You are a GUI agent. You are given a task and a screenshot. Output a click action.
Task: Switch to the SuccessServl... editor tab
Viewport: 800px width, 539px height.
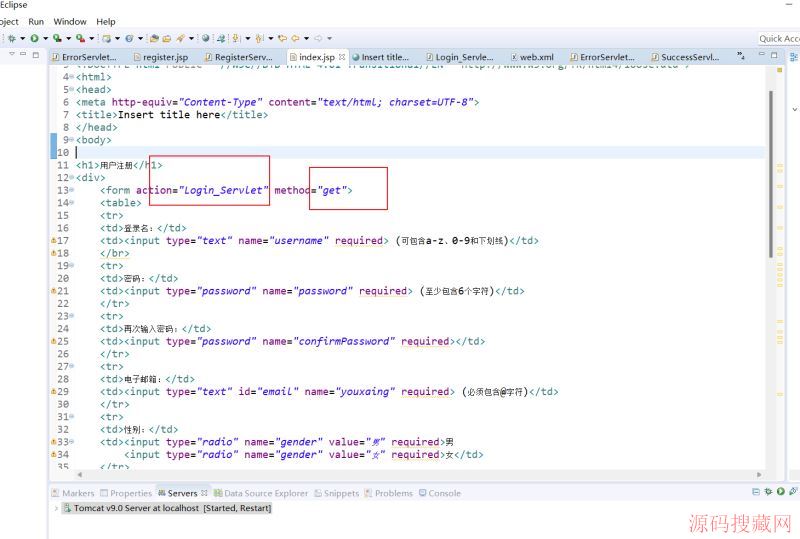tap(685, 57)
